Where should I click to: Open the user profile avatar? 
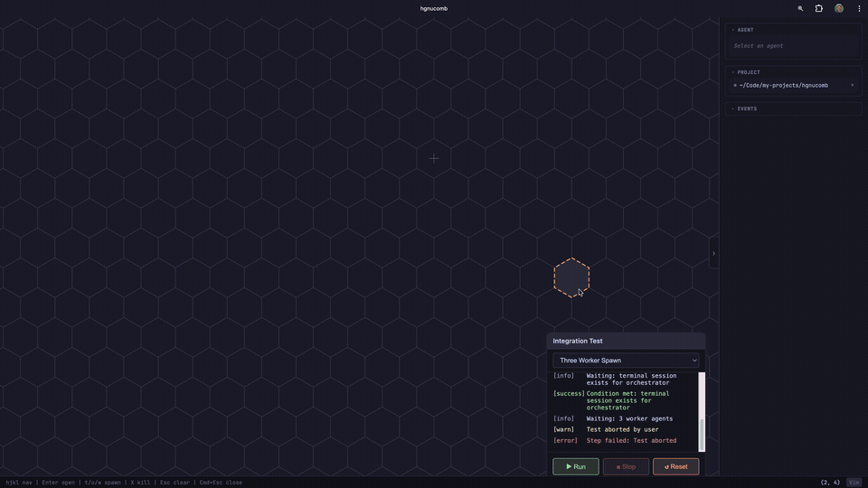(839, 8)
